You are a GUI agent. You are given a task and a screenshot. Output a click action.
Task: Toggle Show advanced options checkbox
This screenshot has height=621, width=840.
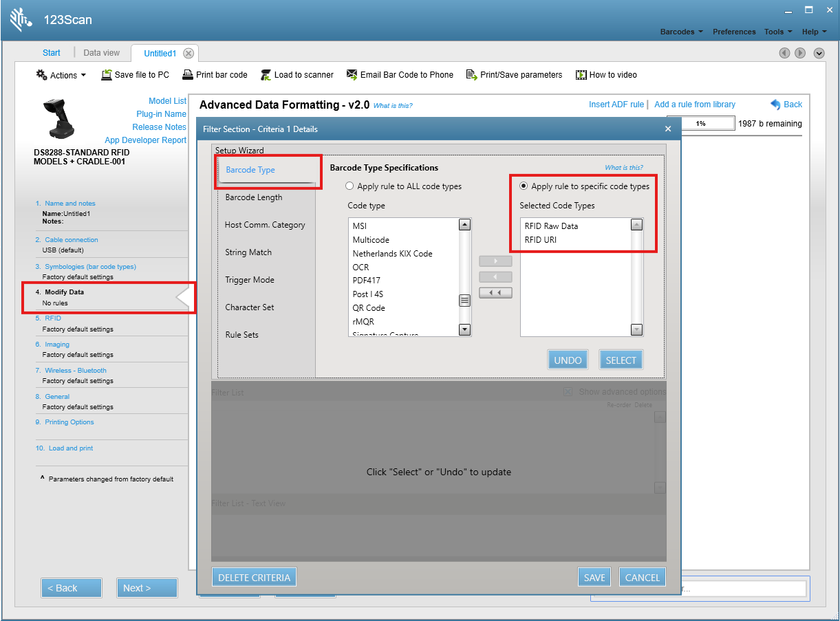coord(568,391)
